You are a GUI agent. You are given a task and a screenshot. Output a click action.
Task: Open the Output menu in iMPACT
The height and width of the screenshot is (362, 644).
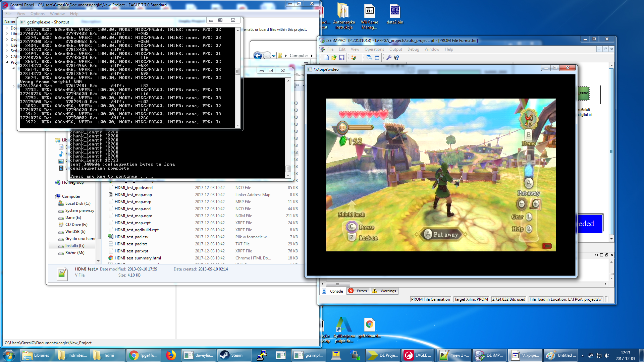(396, 49)
